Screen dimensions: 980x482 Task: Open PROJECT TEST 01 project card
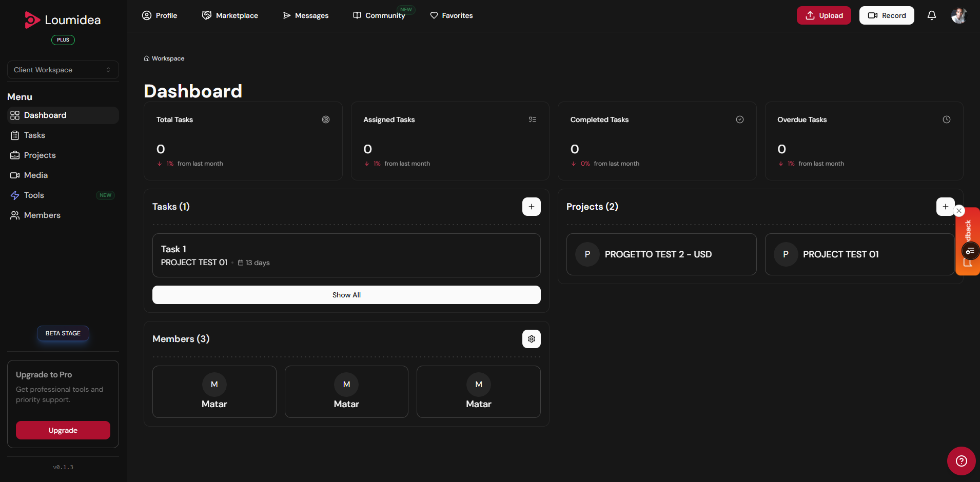pos(860,254)
